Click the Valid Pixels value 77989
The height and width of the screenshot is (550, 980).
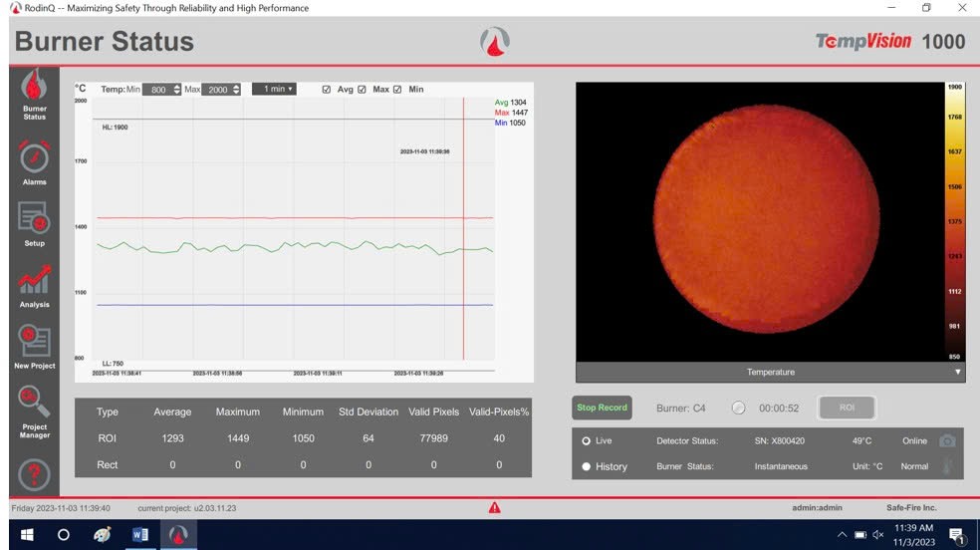434,438
